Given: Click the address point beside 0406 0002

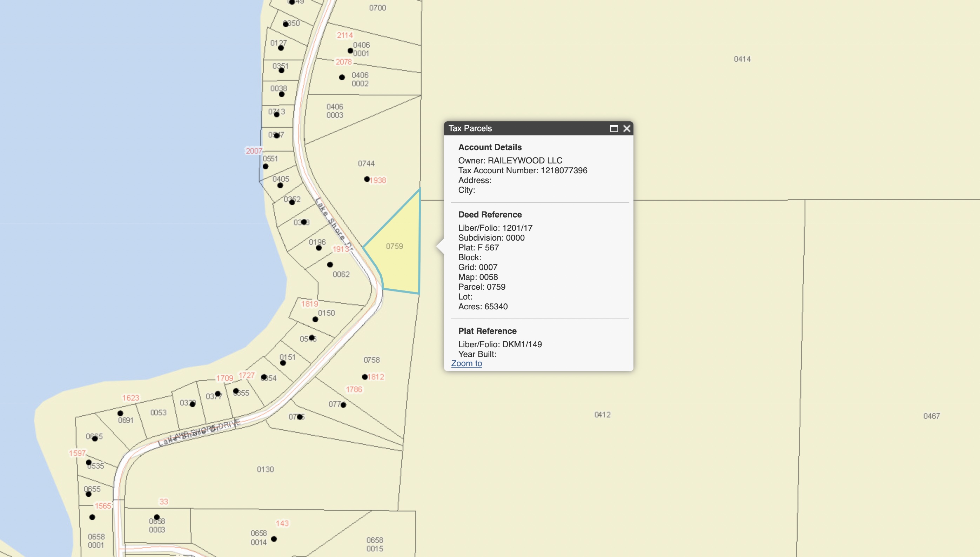Looking at the screenshot, I should point(342,77).
